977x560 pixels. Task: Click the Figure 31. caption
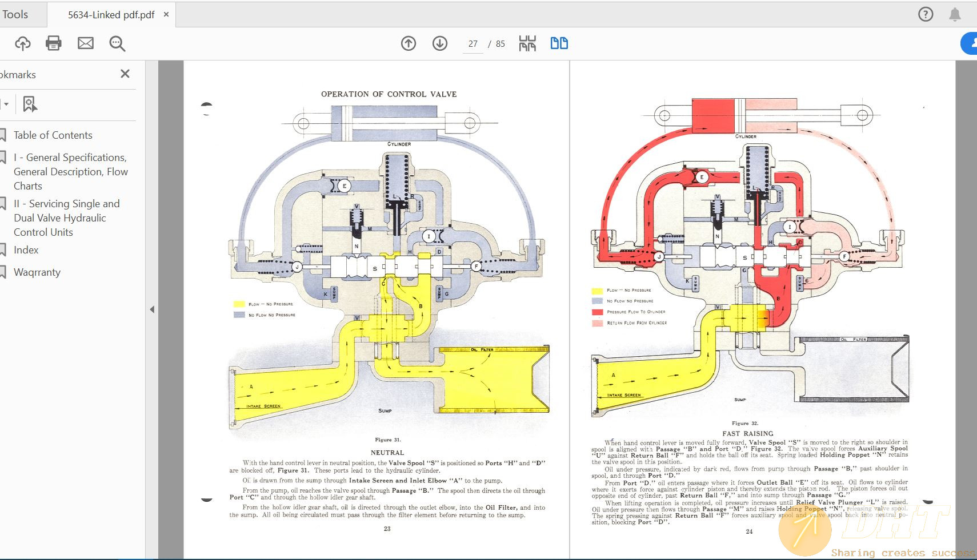[x=388, y=440]
